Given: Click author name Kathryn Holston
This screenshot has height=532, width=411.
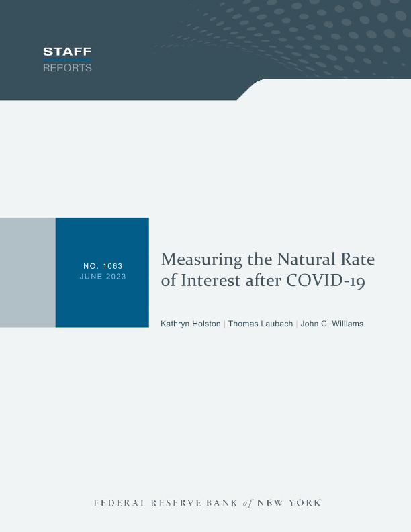Looking at the screenshot, I should (x=190, y=324).
